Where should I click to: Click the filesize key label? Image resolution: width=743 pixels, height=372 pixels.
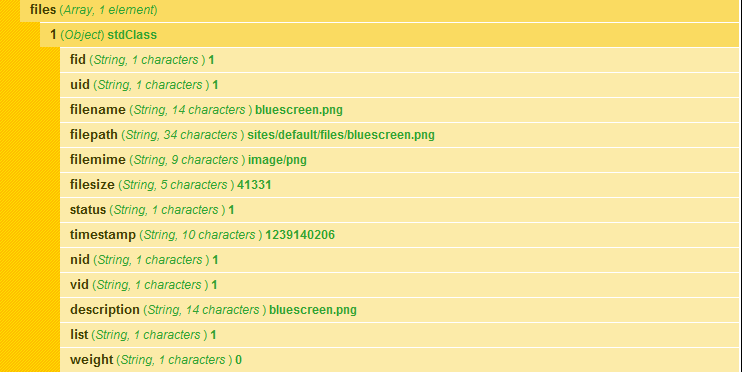[x=92, y=185]
